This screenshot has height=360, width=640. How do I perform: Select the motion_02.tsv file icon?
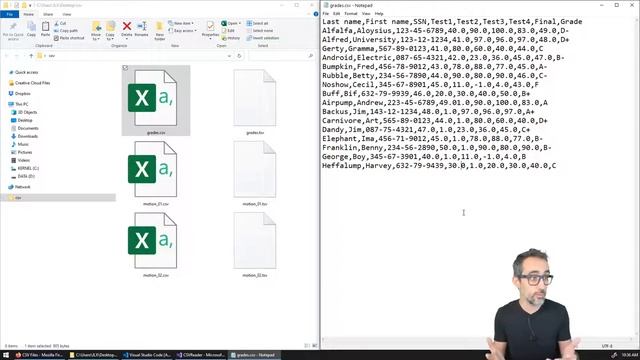tap(255, 240)
